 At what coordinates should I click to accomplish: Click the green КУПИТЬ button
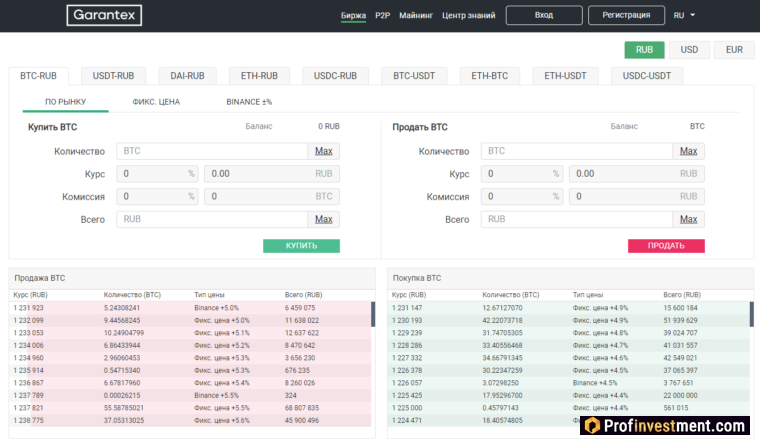[x=301, y=246]
